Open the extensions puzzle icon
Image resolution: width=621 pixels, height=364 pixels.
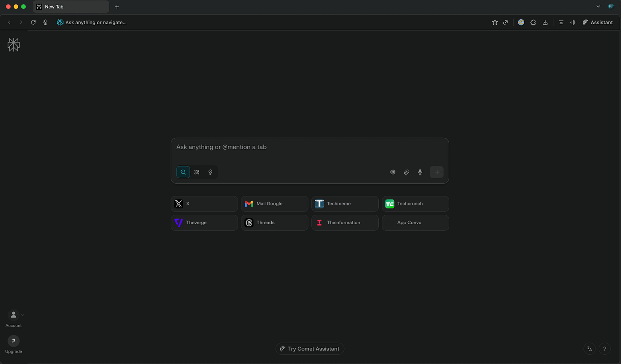(533, 22)
